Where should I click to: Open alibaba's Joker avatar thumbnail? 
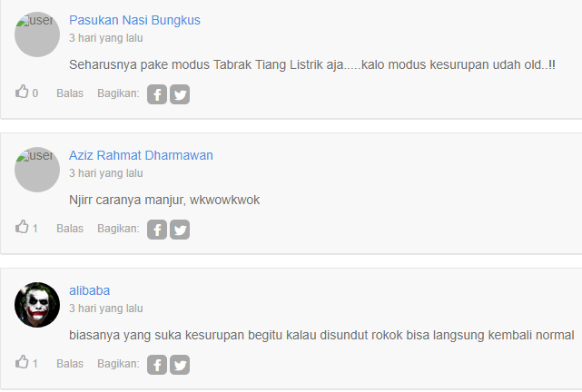37,305
